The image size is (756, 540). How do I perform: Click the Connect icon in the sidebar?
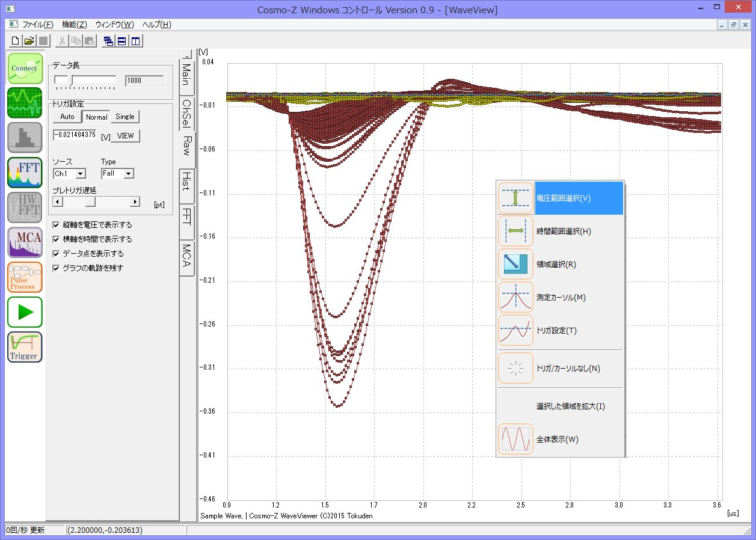tap(25, 69)
